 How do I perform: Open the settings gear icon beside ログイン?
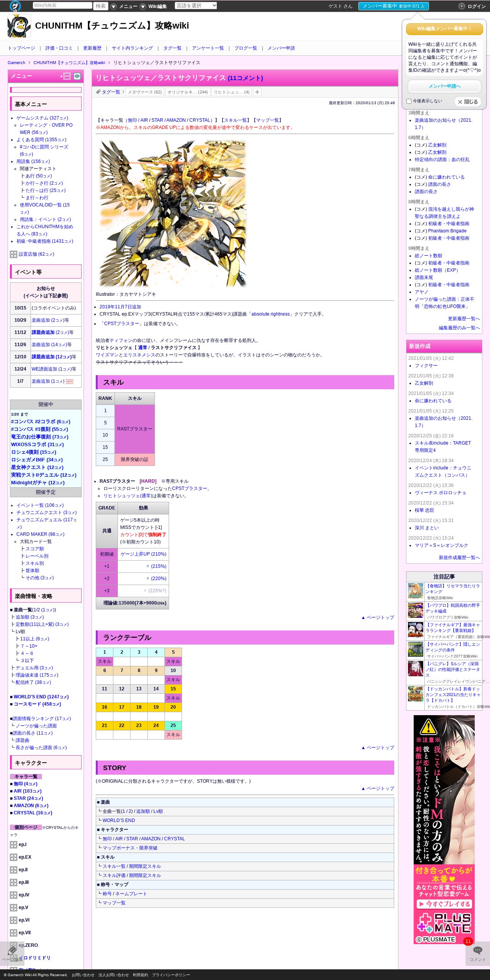pyautogui.click(x=462, y=6)
